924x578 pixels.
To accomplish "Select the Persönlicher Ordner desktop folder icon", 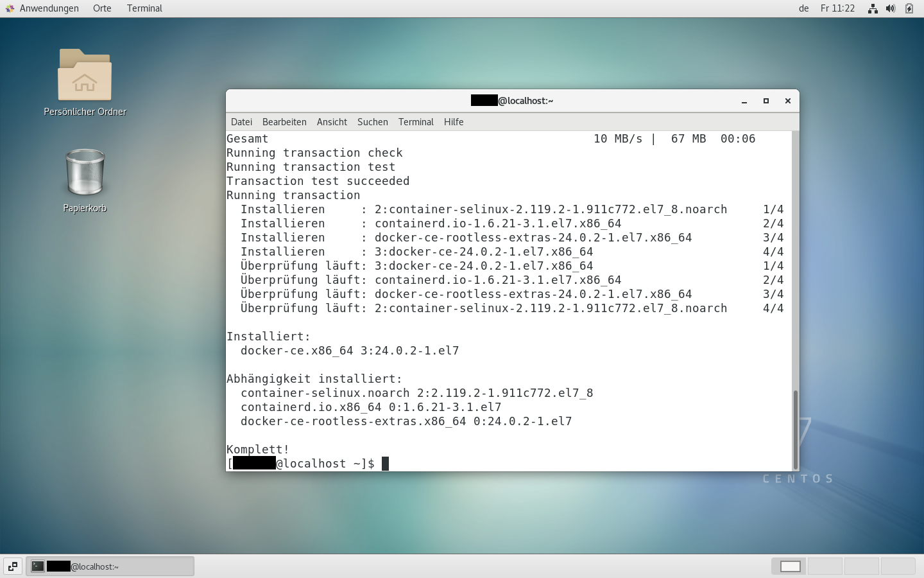I will [x=85, y=75].
